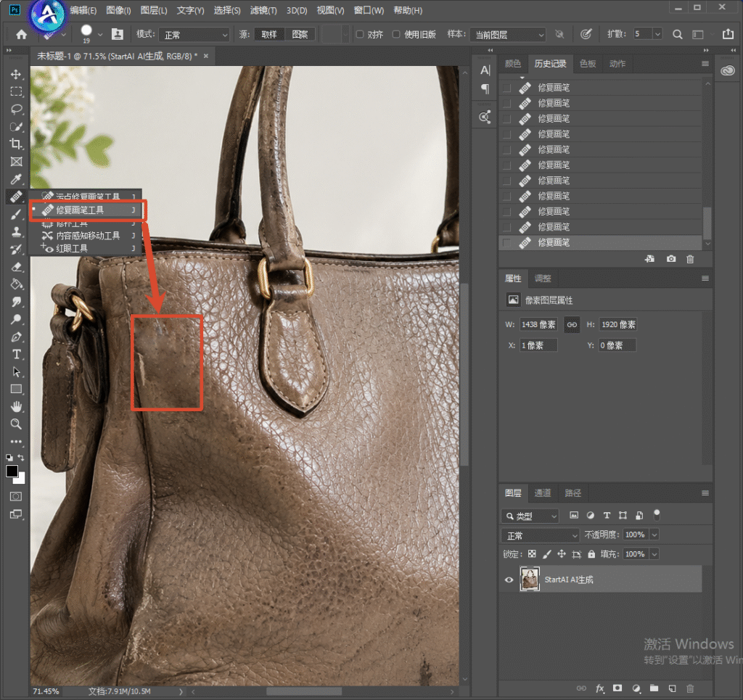The image size is (743, 700).
Task: Click the Share export icon
Action: pyautogui.click(x=728, y=33)
